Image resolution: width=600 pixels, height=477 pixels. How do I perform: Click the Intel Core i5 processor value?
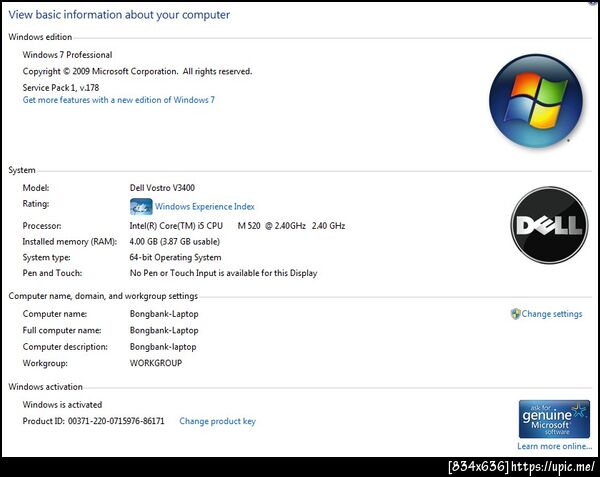[237, 226]
